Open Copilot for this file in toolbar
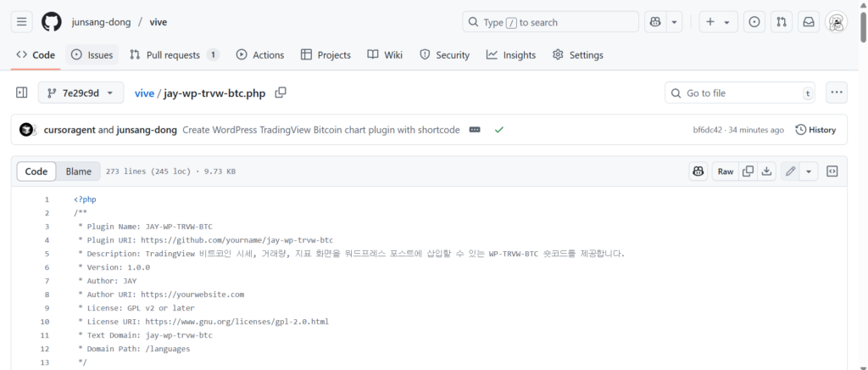 coord(698,171)
